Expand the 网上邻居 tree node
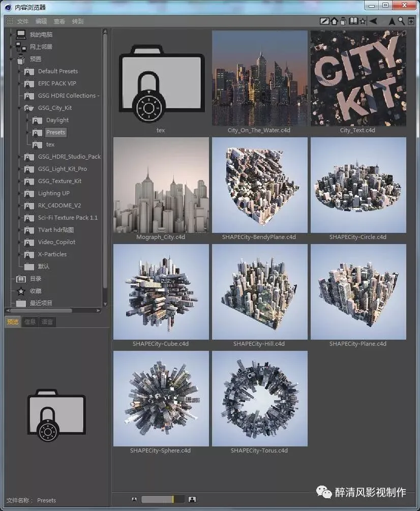 click(x=11, y=47)
